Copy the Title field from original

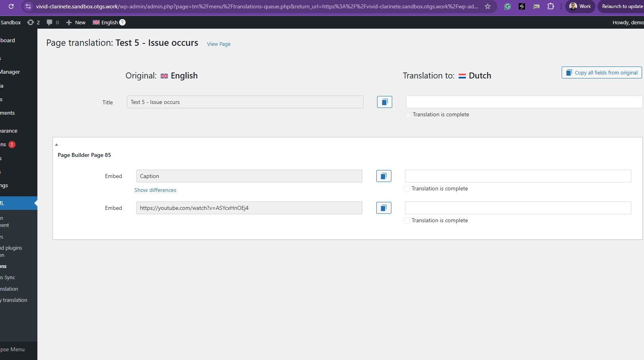point(384,102)
